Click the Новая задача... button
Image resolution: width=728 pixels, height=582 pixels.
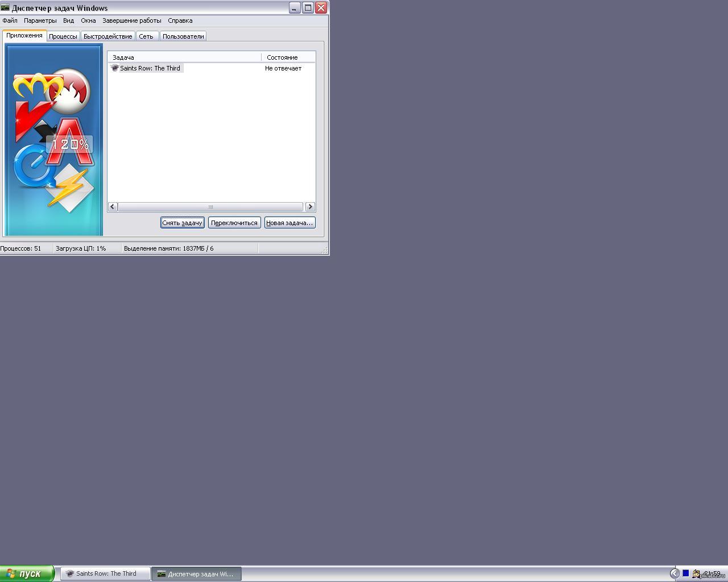289,223
